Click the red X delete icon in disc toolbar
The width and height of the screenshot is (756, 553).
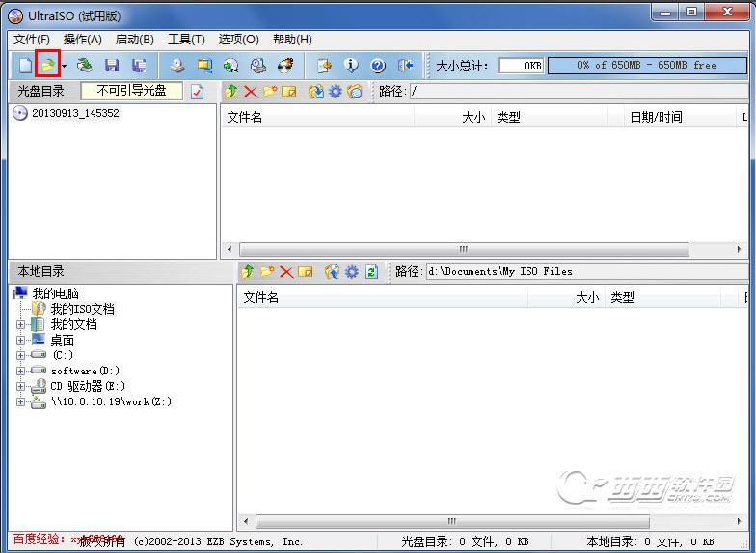(251, 91)
